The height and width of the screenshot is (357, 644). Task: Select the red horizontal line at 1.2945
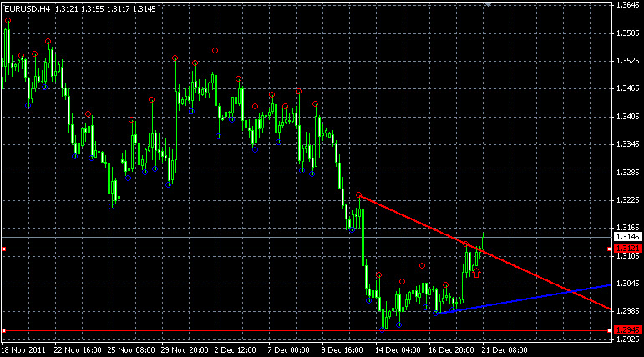[306, 330]
